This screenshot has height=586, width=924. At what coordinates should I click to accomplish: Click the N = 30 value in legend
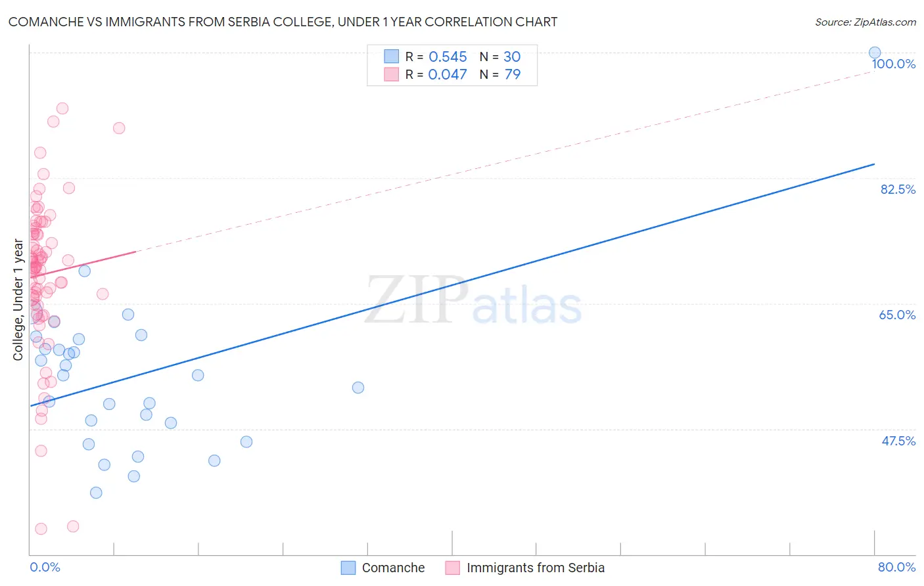click(500, 56)
